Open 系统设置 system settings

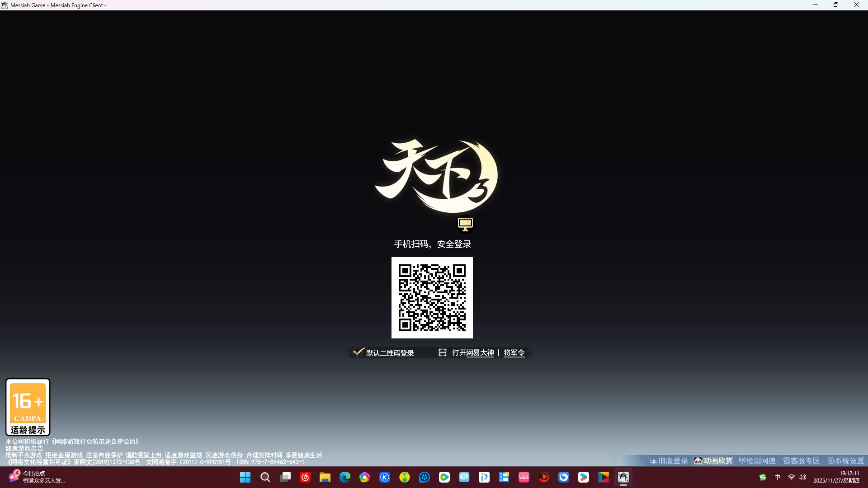coord(846,461)
